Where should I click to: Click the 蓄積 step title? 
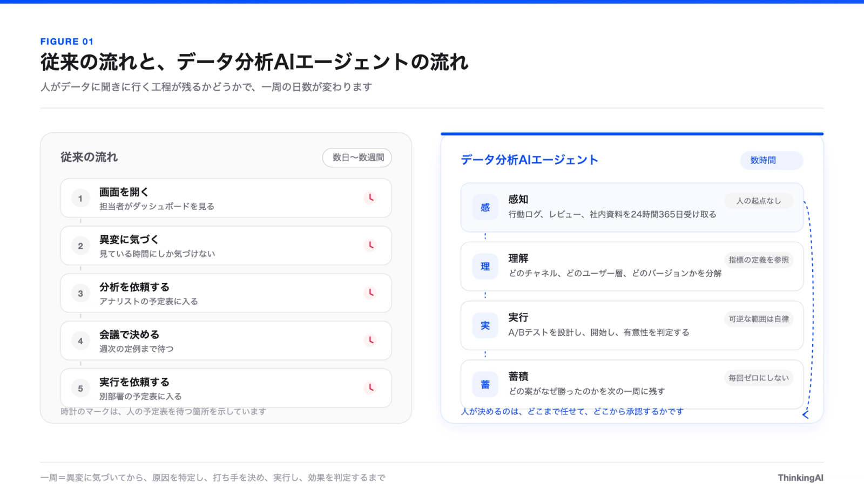tap(518, 377)
